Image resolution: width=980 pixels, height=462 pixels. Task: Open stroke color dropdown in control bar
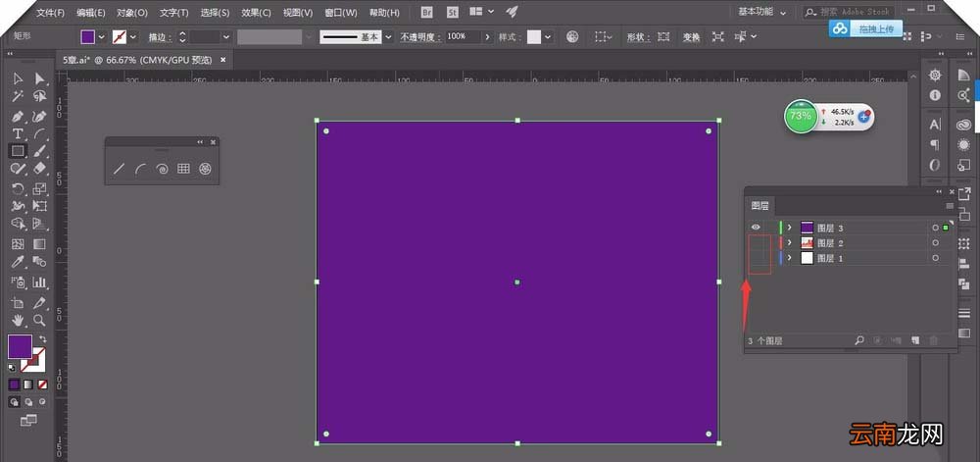point(132,37)
